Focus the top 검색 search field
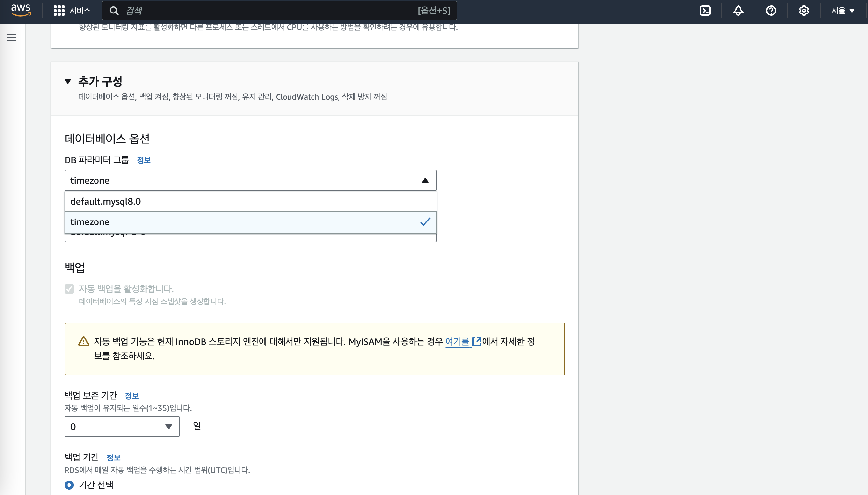Screen dimensions: 868x495 (x=265, y=11)
